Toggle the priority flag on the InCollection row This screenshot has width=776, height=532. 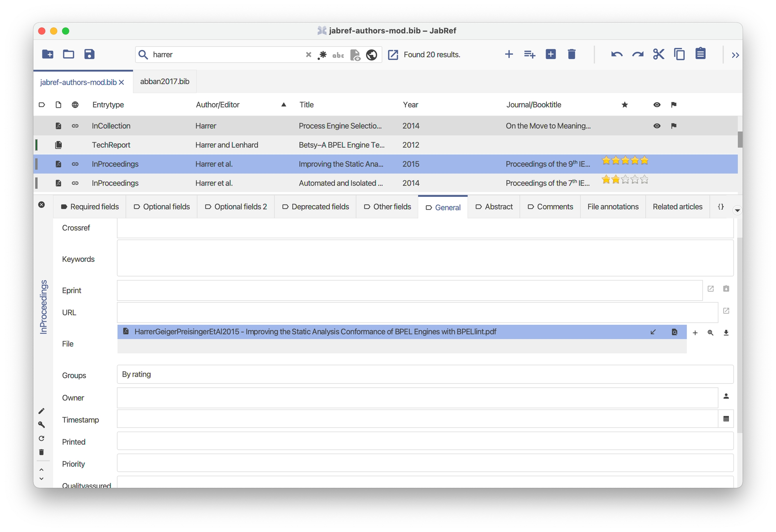(674, 126)
